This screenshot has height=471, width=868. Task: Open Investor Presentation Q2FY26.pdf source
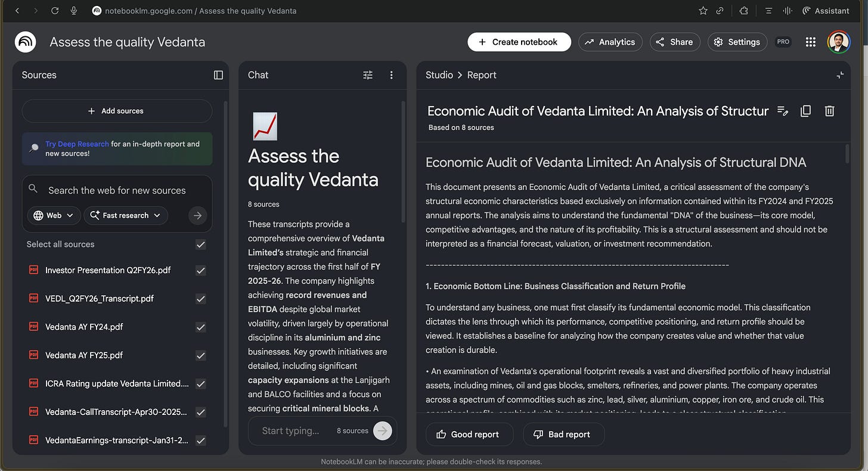108,270
